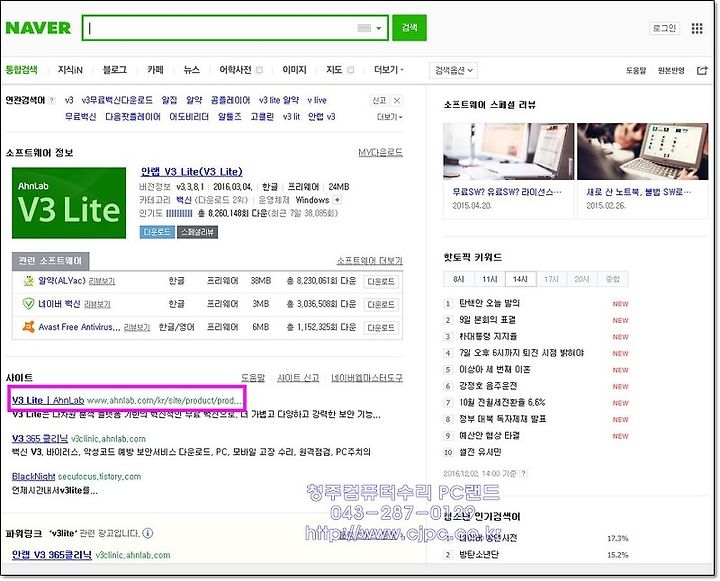Viewport: 720px width, 581px height.
Task: Open the 안랩 V3 Lite(V3 Lite) title link
Action: [191, 172]
